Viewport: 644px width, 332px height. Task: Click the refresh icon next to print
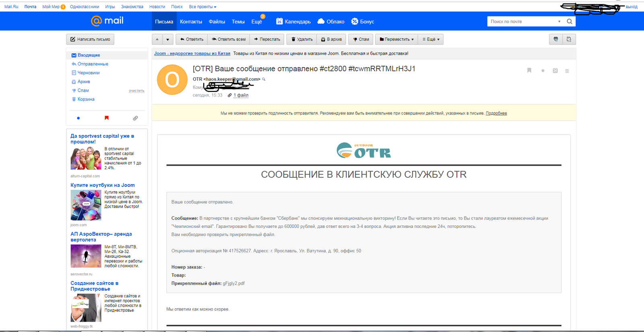[569, 39]
